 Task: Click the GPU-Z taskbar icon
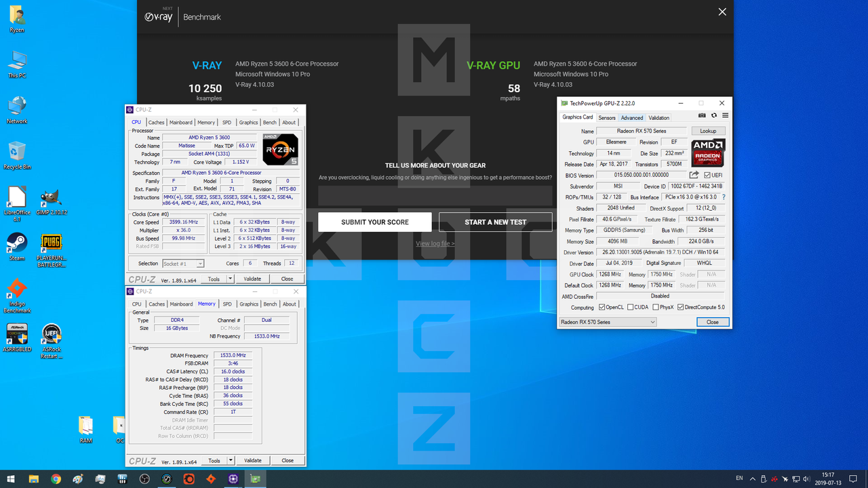tap(256, 479)
